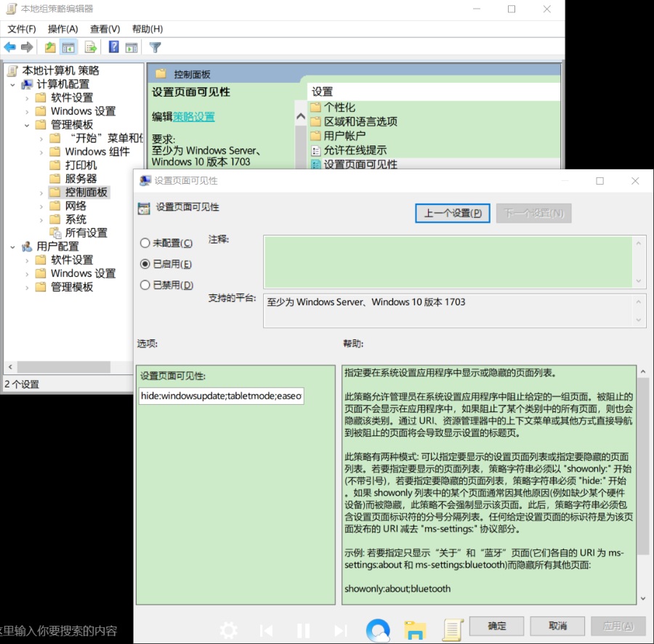Click the 上一个设置(P) button

tap(453, 213)
